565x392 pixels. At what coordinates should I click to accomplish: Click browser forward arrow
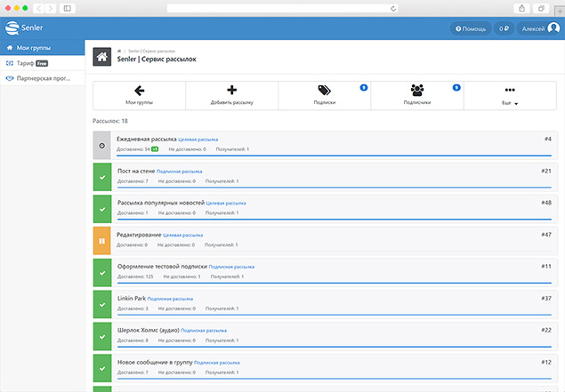tap(51, 8)
